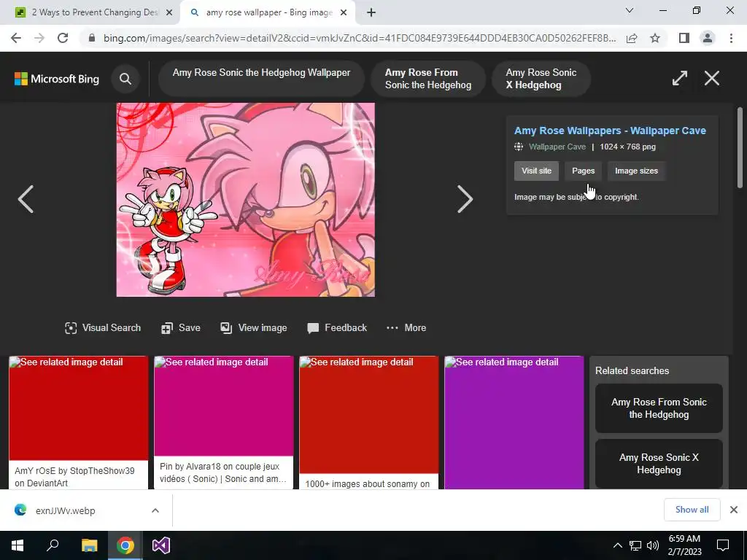The image size is (747, 560).
Task: Go back to the previous page
Action: [x=16, y=38]
